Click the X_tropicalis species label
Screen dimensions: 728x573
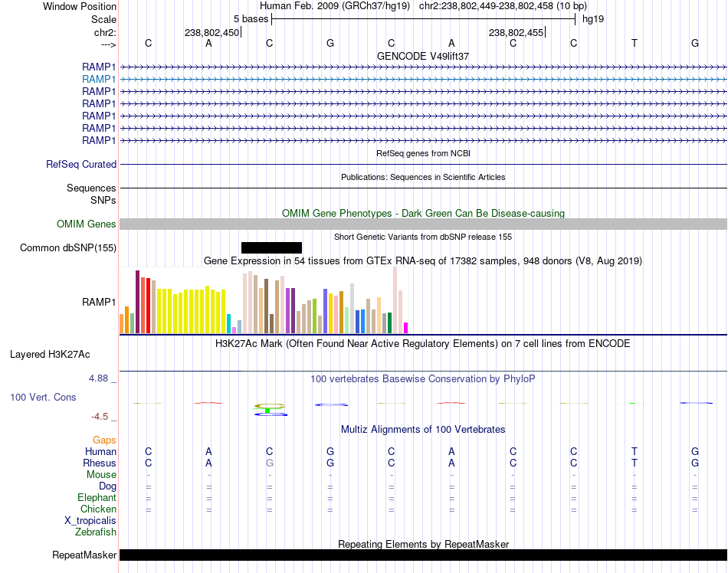90,521
